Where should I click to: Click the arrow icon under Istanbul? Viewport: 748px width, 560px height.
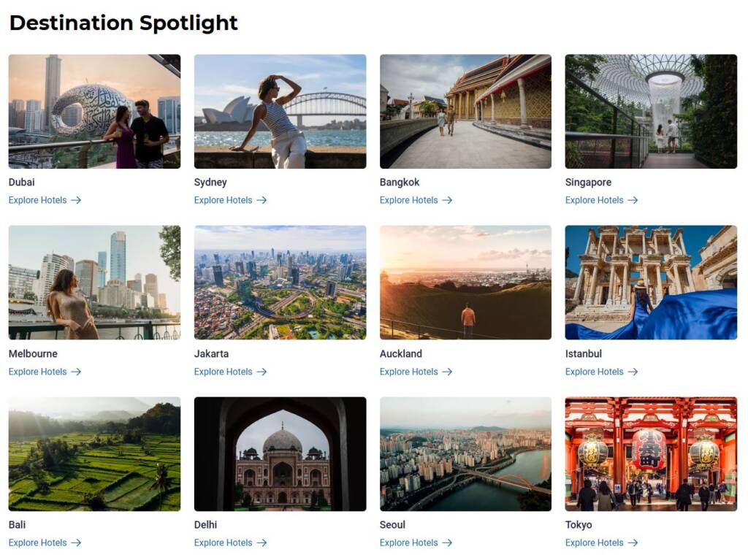point(633,372)
